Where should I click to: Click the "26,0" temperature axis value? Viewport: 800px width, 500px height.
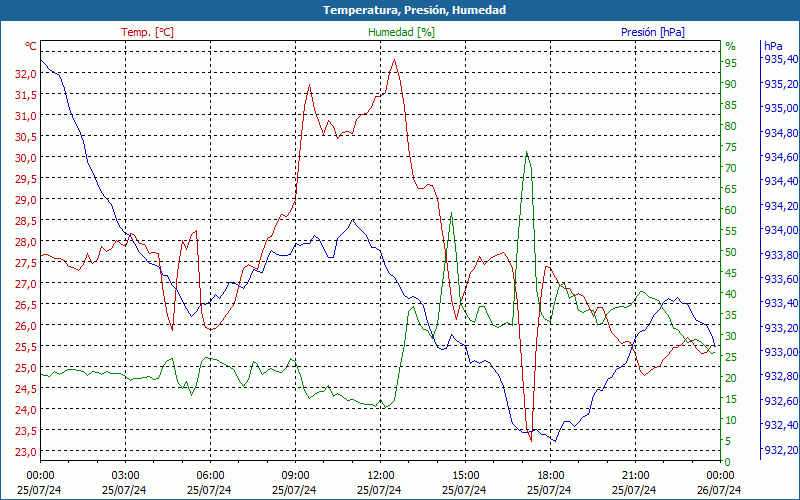[x=26, y=326]
